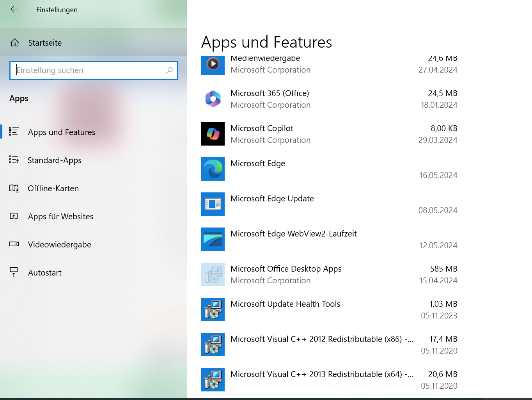Click the 20,6 MB size value
The width and height of the screenshot is (532, 400).
click(443, 374)
